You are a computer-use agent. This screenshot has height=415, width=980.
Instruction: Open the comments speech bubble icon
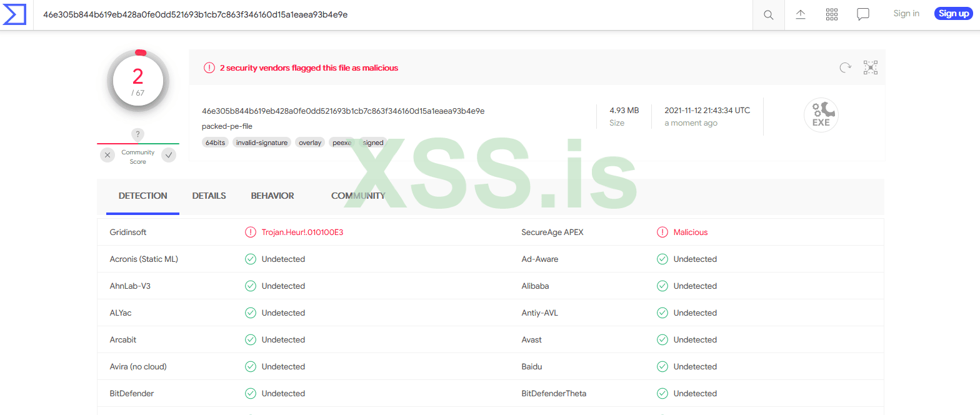tap(863, 14)
